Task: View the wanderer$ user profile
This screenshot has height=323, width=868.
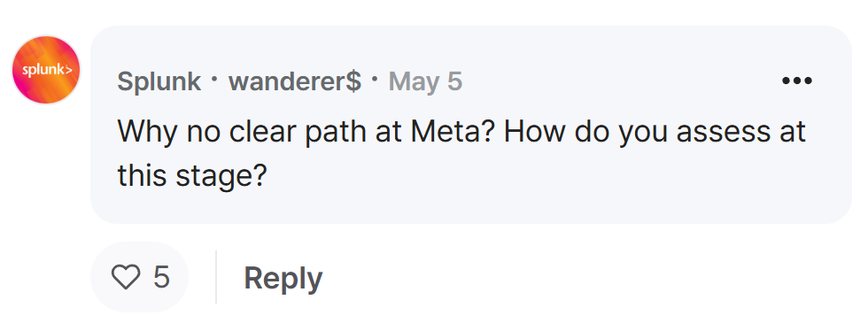Action: (x=295, y=81)
